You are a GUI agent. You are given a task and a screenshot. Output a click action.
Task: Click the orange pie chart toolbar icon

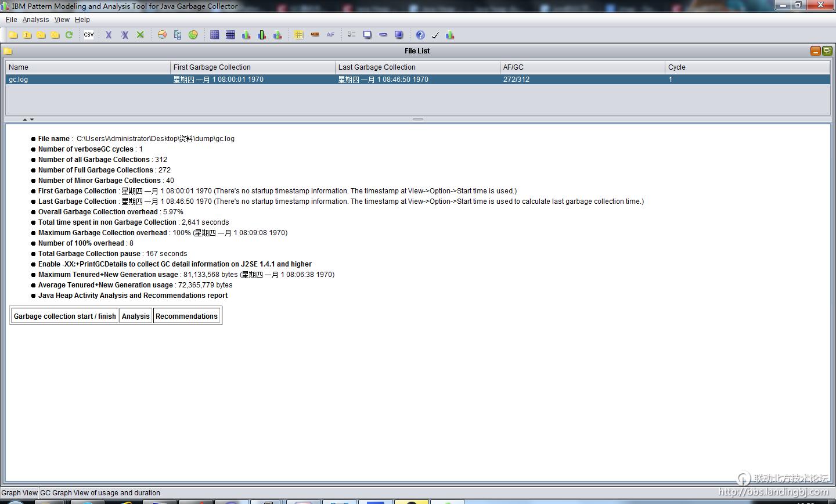[162, 35]
